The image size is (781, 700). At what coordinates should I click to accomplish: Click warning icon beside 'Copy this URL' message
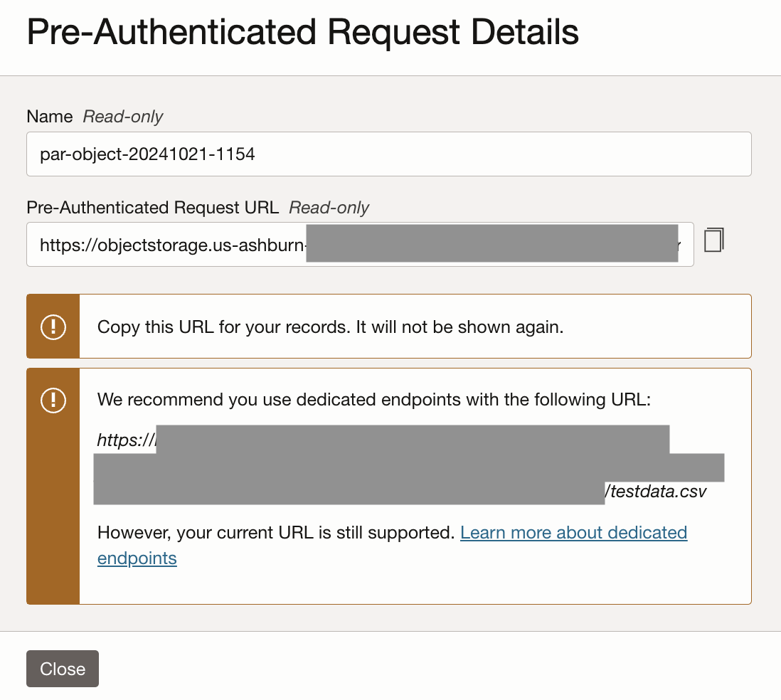53,327
